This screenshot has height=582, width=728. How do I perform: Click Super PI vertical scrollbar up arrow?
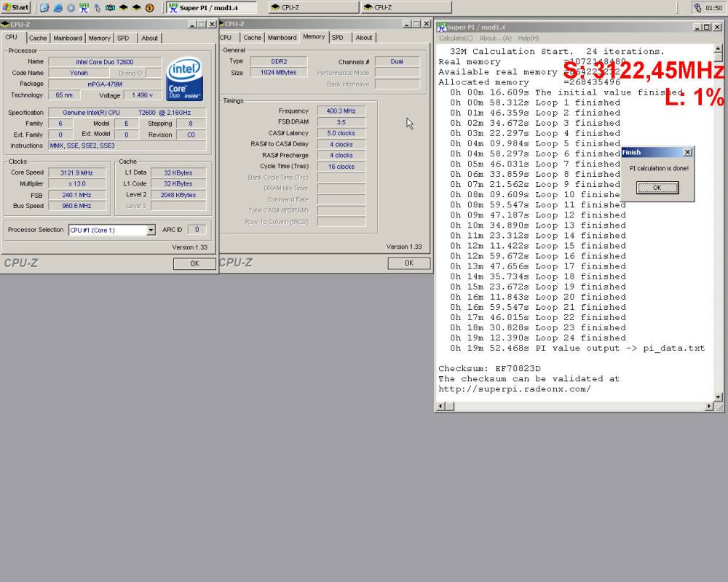[719, 48]
